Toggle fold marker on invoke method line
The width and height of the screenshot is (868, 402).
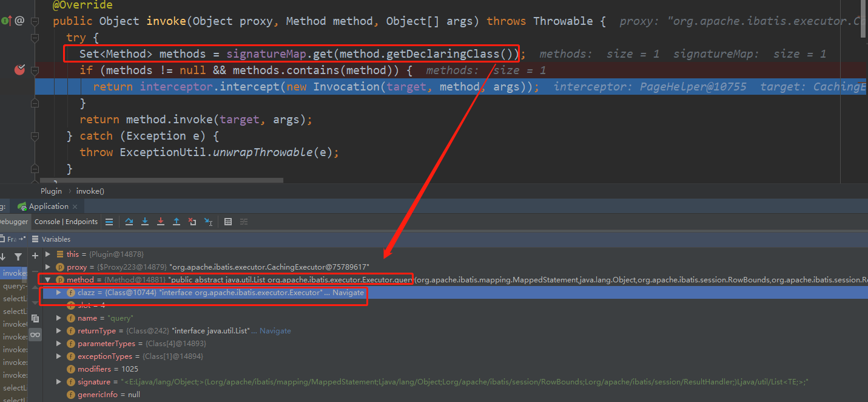pyautogui.click(x=35, y=21)
